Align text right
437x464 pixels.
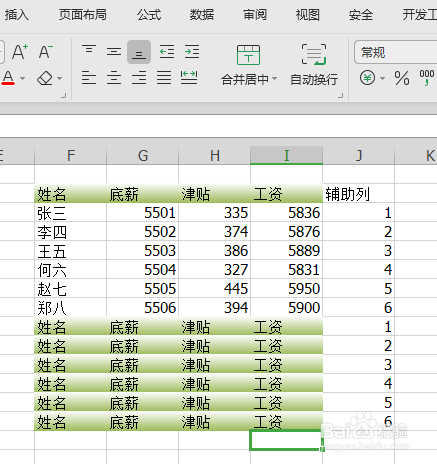tap(139, 78)
